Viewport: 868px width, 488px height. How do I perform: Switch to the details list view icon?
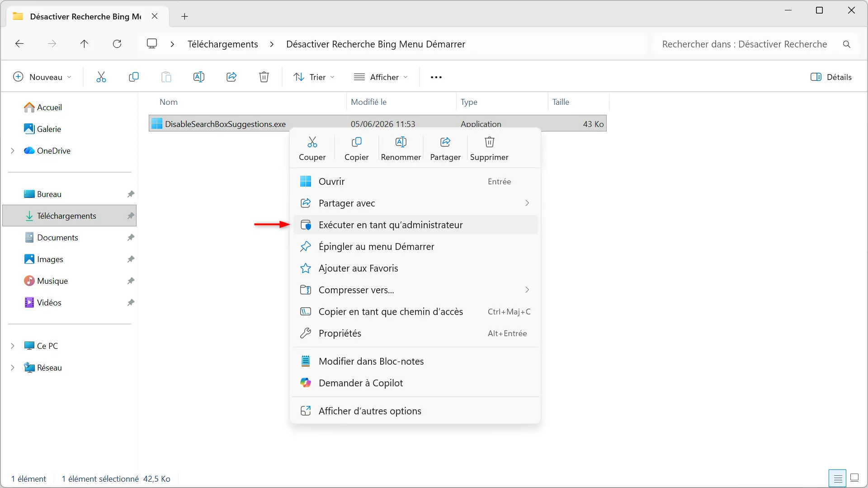[838, 478]
